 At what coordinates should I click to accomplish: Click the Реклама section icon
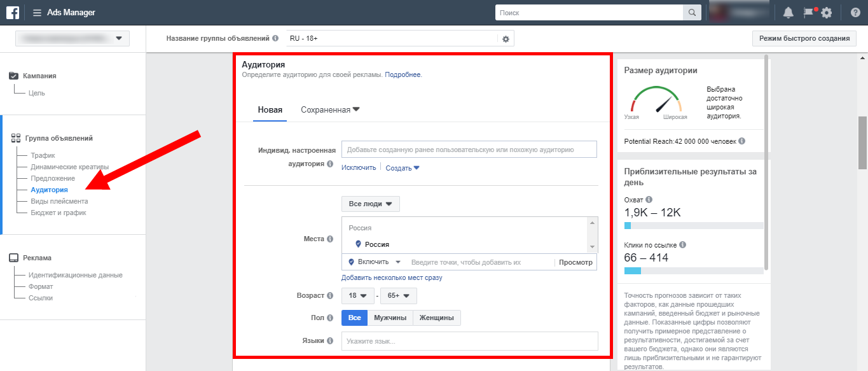[x=14, y=258]
